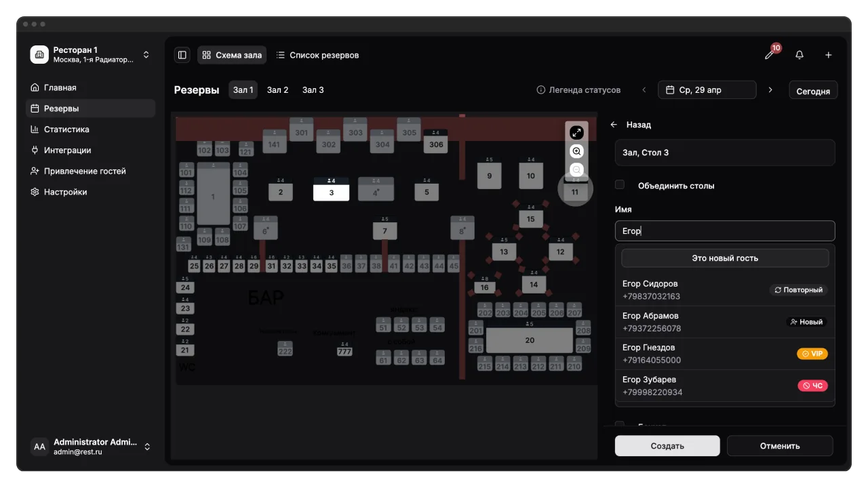Open the Ср, 29 апр date picker
Image resolution: width=868 pixels, height=488 pixels.
coord(707,90)
